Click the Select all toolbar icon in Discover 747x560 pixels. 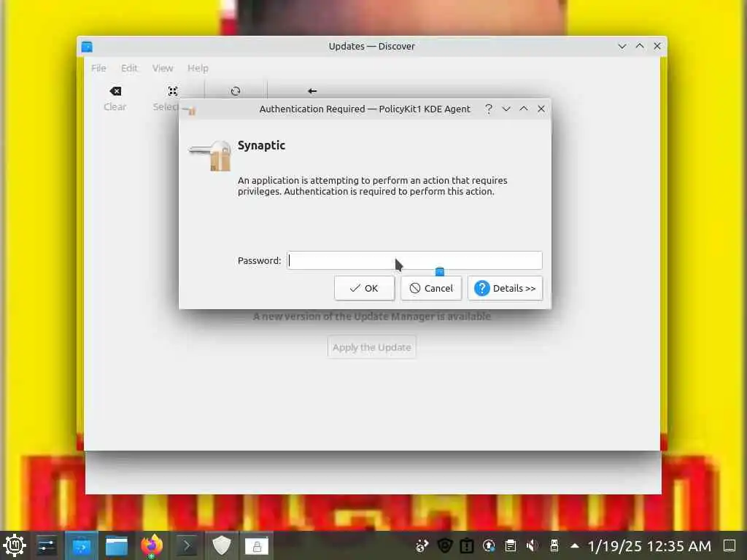tap(173, 91)
